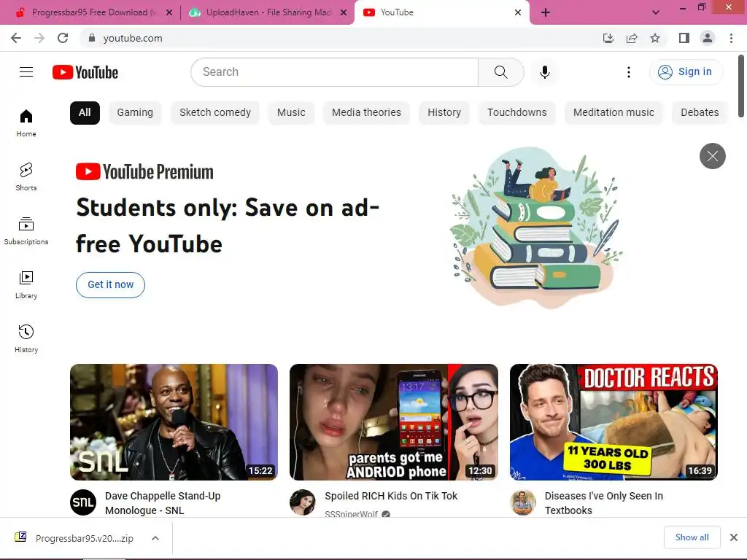
Task: Open Diseases I've Only Seen In Textbooks title
Action: (x=603, y=503)
